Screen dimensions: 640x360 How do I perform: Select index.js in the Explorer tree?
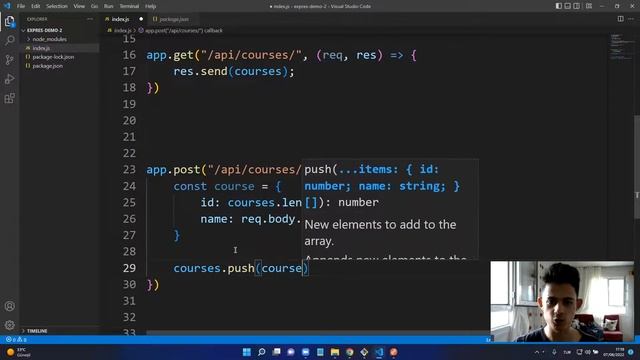[x=41, y=48]
